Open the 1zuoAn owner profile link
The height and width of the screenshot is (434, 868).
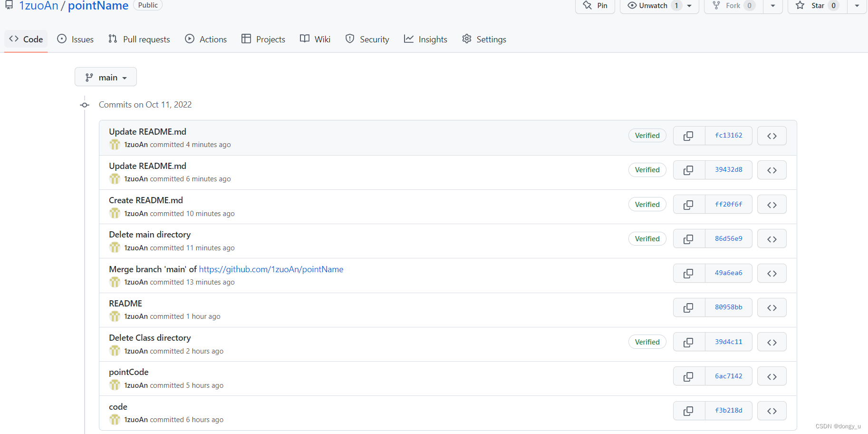tap(39, 6)
